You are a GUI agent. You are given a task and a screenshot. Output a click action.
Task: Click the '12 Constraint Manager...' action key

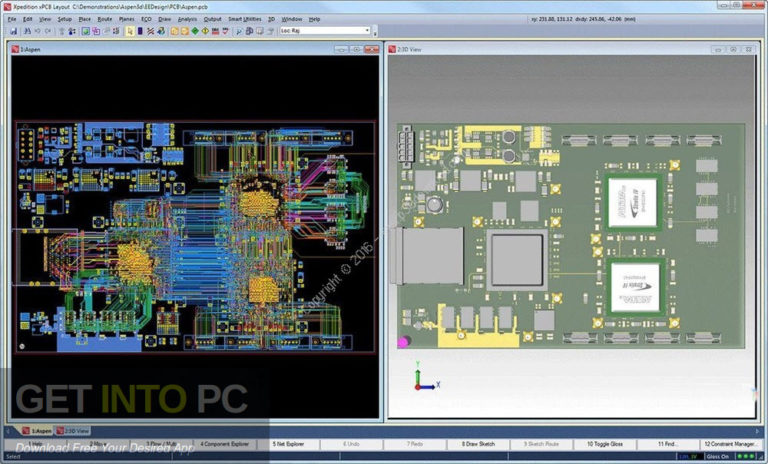[x=730, y=444]
